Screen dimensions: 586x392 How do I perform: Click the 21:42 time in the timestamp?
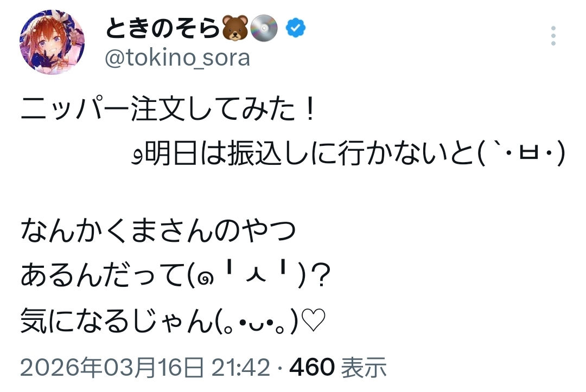click(x=247, y=368)
